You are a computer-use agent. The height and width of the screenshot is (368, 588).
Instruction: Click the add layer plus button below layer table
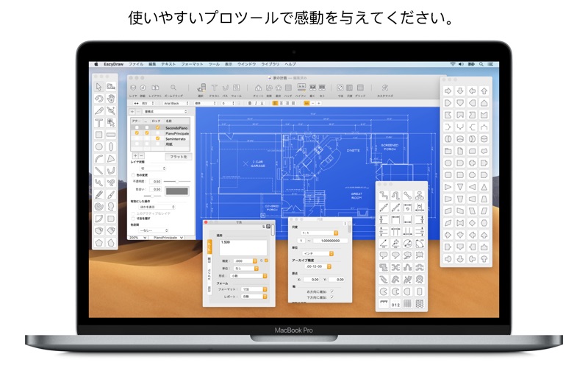(135, 155)
